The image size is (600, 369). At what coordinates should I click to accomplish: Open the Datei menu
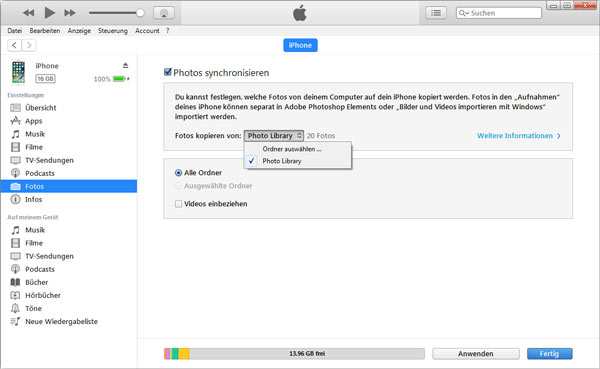[x=15, y=31]
